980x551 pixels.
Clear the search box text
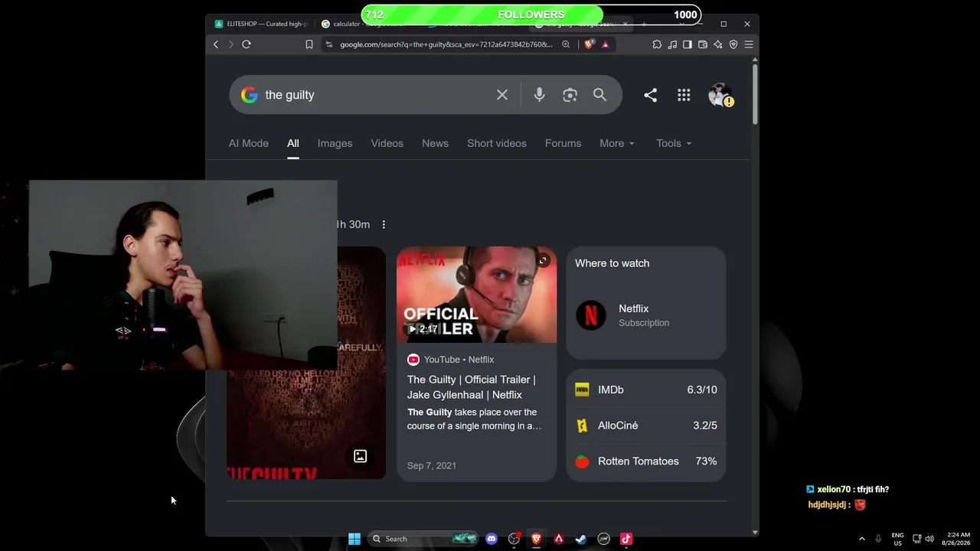pyautogui.click(x=502, y=95)
